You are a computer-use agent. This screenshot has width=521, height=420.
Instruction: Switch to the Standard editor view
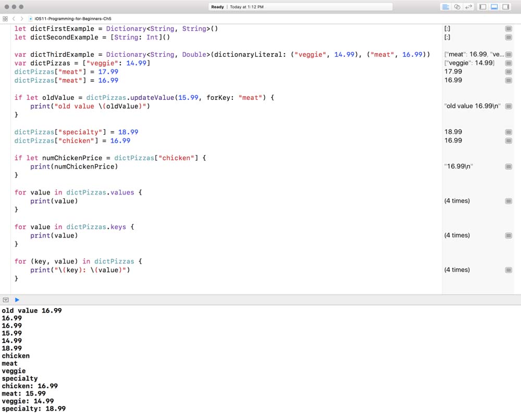point(445,7)
